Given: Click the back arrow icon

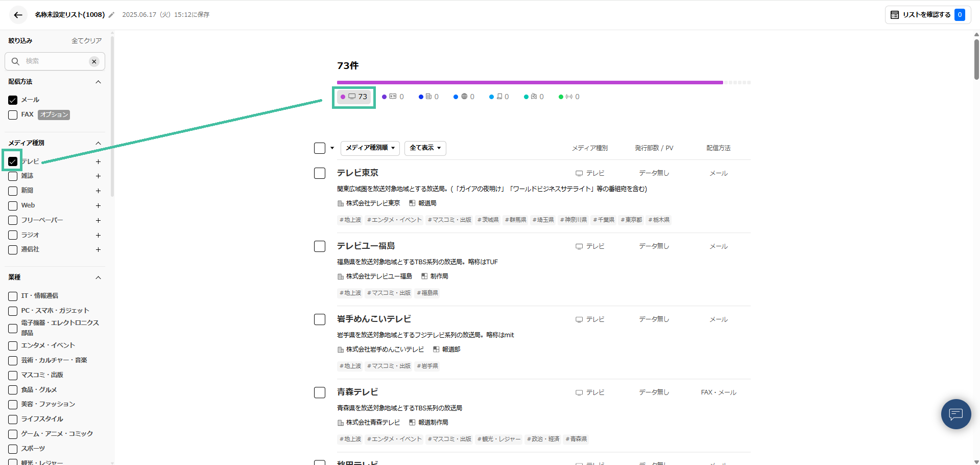Looking at the screenshot, I should 18,15.
